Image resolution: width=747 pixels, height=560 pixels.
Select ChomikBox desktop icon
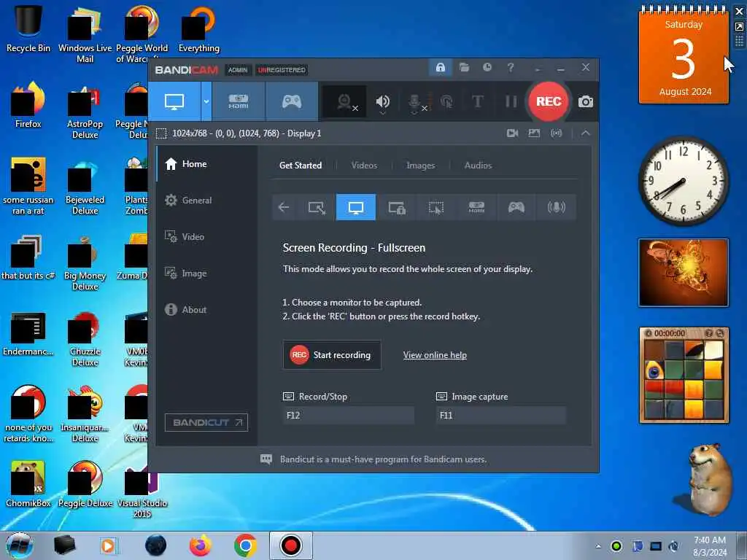[28, 484]
